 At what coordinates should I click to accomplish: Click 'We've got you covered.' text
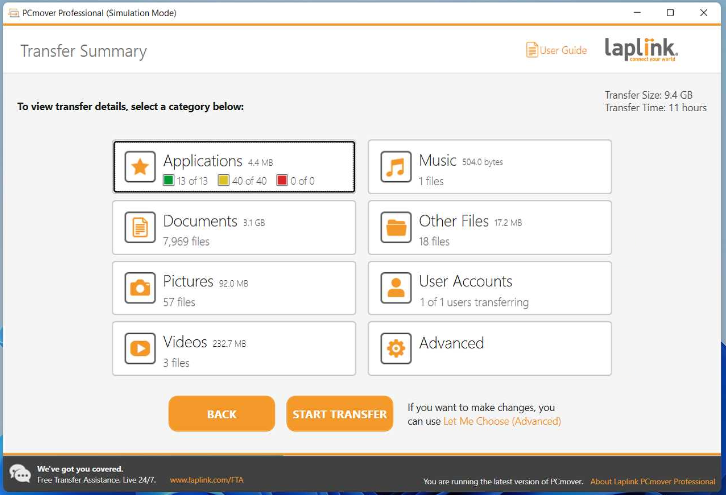(x=80, y=469)
